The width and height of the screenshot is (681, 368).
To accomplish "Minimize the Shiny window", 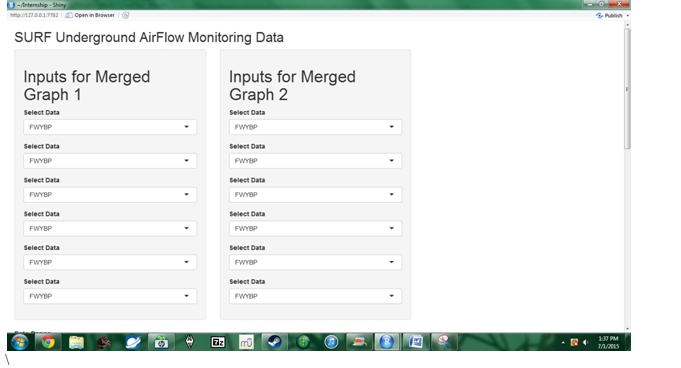I will pyautogui.click(x=589, y=4).
